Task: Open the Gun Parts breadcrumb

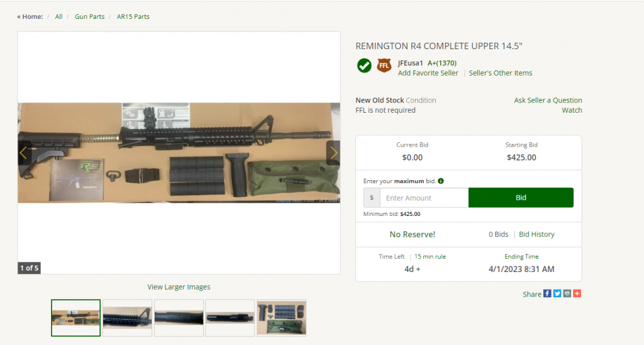Action: [x=89, y=16]
